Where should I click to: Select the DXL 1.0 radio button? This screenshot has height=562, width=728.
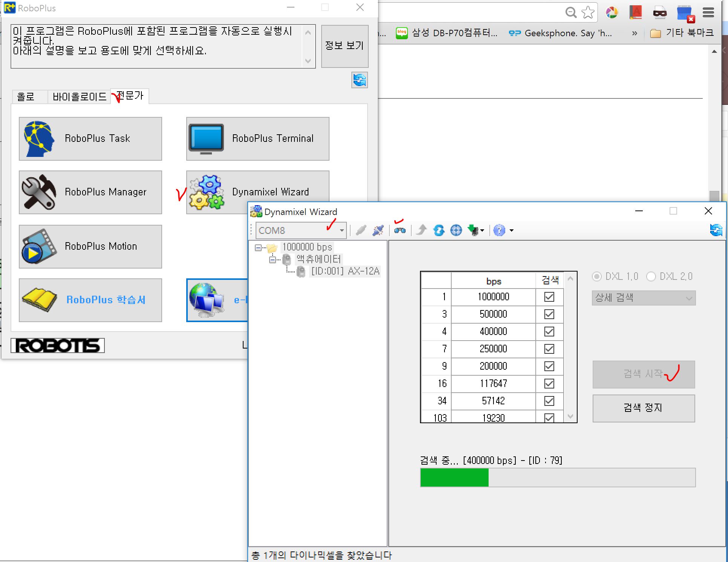click(597, 276)
